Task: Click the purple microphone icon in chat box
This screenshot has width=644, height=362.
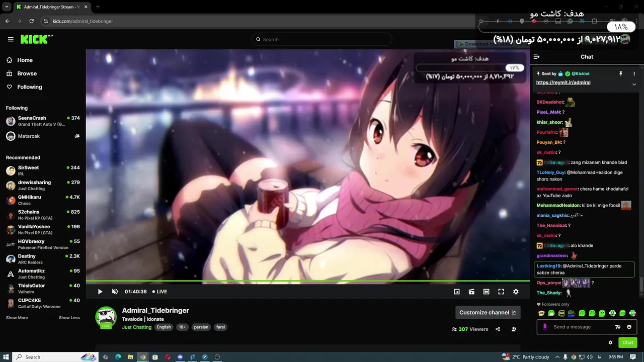Action: pos(545,327)
